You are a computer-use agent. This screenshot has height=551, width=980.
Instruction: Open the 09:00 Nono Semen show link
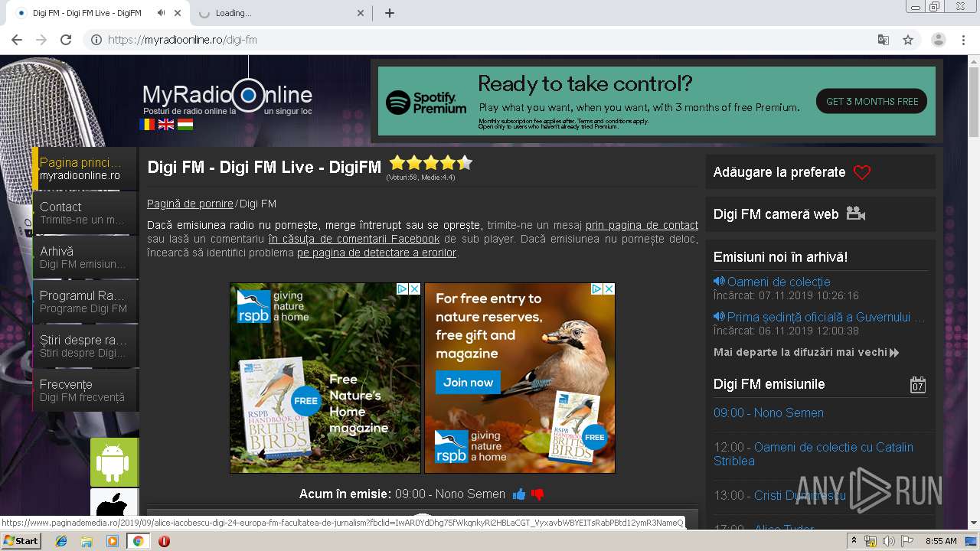coord(769,412)
